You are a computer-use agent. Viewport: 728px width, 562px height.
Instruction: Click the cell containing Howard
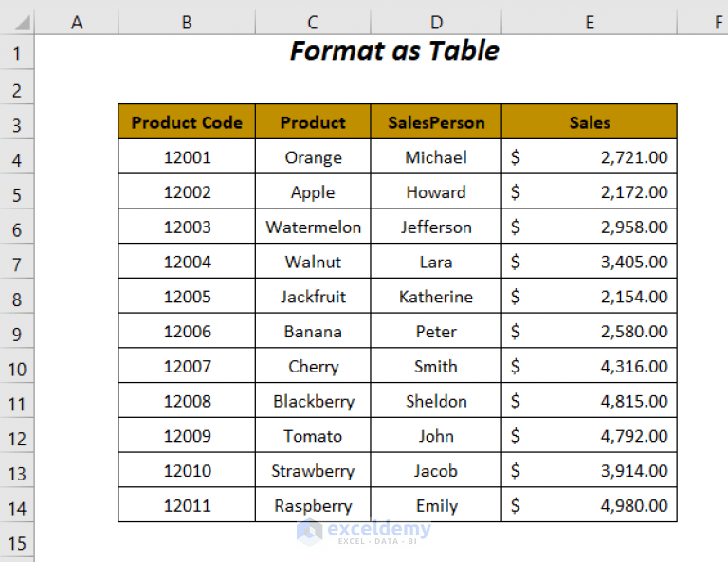tap(436, 191)
